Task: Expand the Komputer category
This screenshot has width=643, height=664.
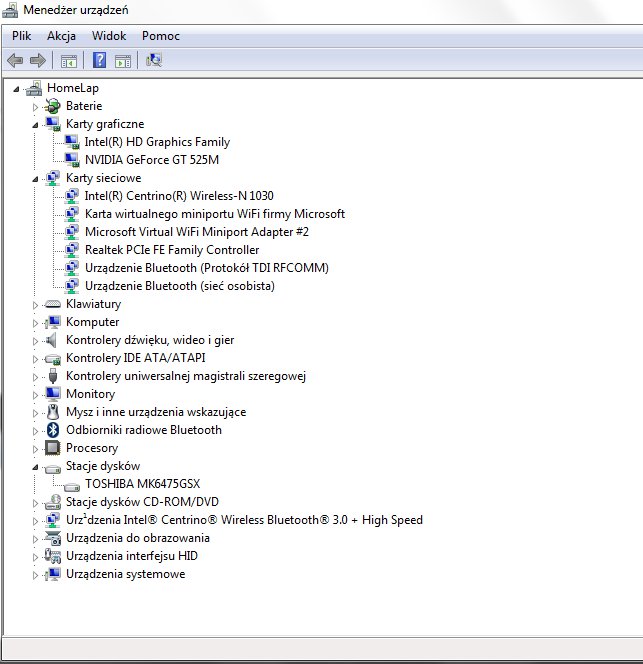Action: pos(35,323)
